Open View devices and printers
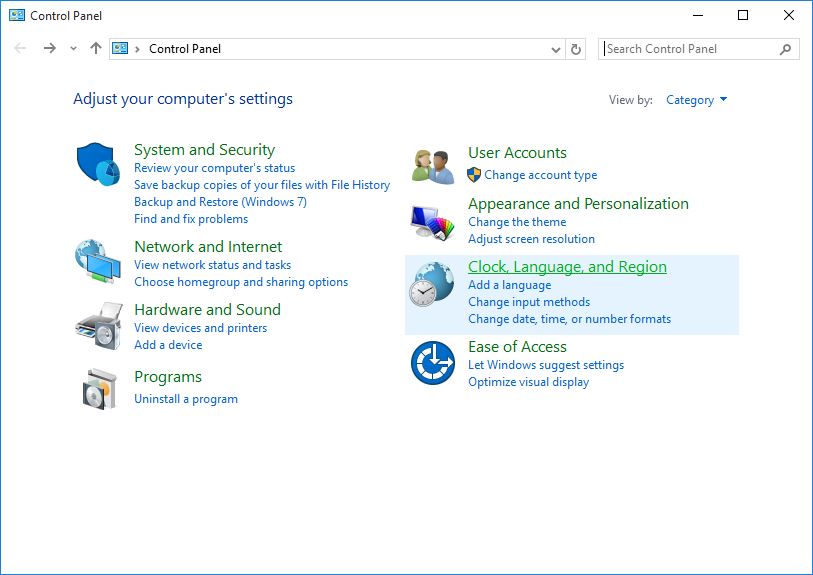This screenshot has height=575, width=813. coord(201,328)
